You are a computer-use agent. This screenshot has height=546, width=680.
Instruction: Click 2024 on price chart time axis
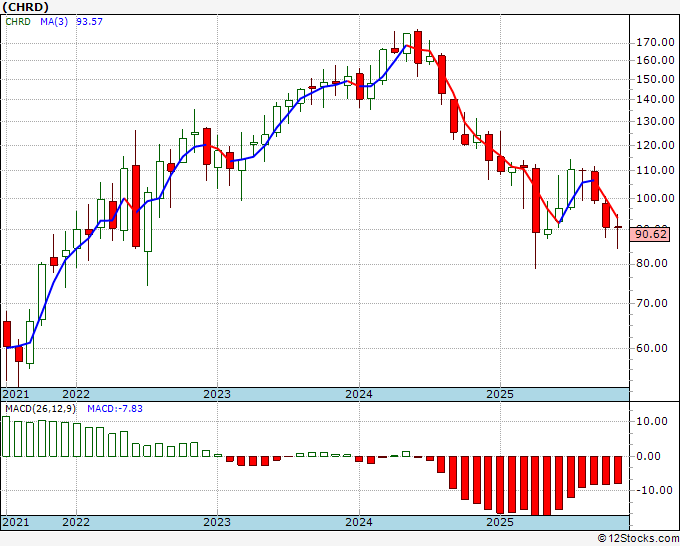[359, 394]
